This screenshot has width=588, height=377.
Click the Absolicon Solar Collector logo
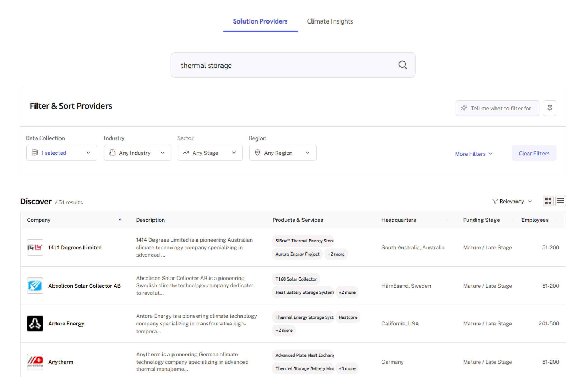tap(35, 285)
